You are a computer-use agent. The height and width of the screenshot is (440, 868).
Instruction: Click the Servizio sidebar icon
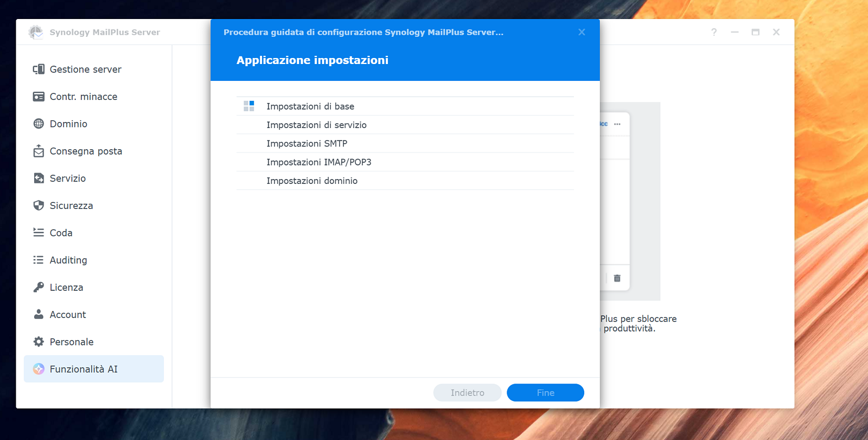click(39, 178)
